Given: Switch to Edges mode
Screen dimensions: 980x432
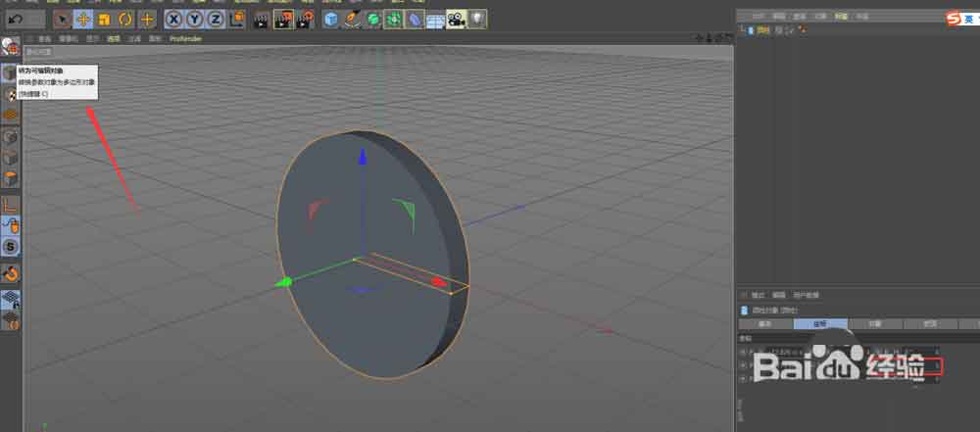Looking at the screenshot, I should [11, 158].
